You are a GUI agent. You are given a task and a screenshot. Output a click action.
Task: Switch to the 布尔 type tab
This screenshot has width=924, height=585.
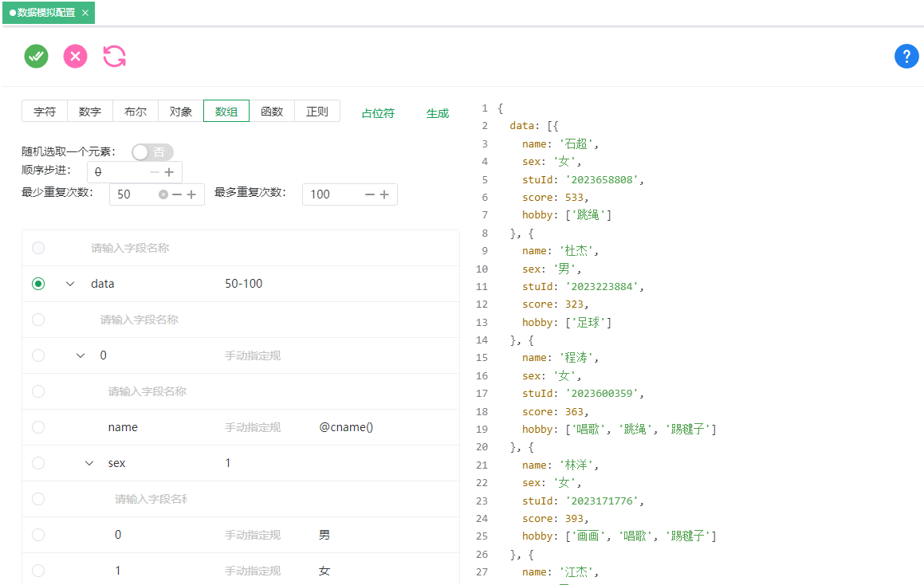pos(136,112)
